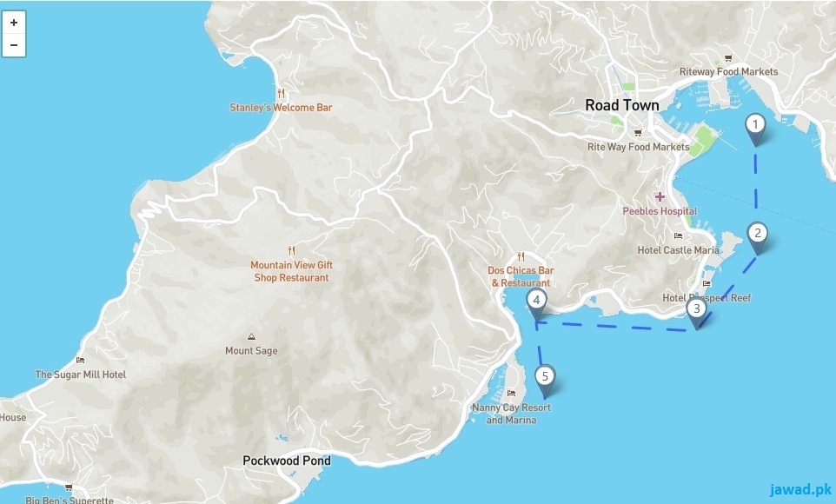
Task: Select the Peebles Hospital cross icon
Action: point(660,196)
